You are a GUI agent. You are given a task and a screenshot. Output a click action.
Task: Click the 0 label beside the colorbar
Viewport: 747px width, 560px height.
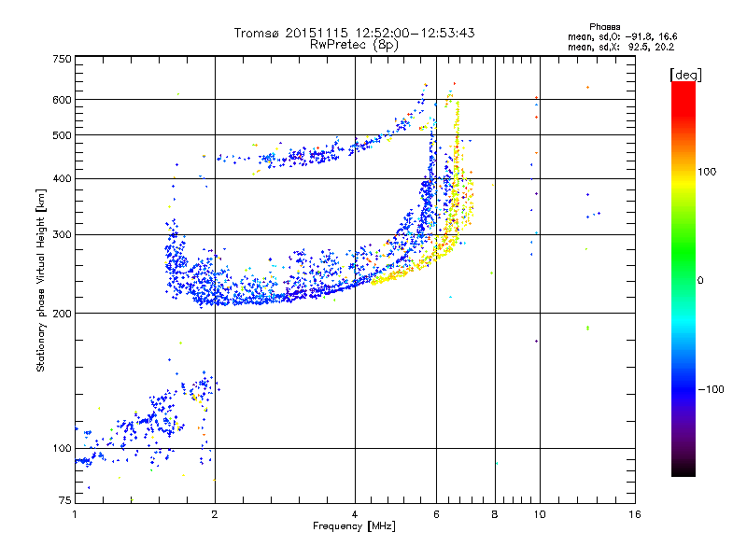(700, 281)
